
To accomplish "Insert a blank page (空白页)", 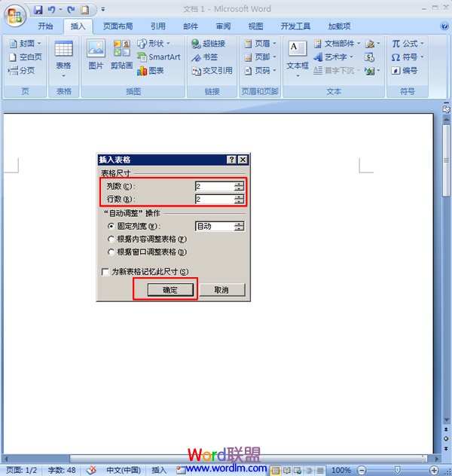I will pyautogui.click(x=26, y=56).
